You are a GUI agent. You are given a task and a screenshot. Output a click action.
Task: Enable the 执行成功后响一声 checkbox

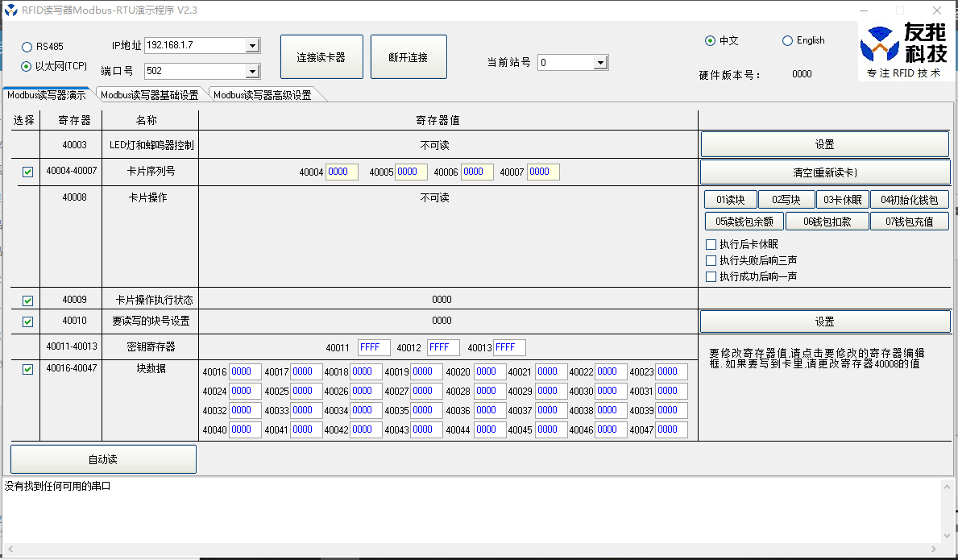click(x=711, y=276)
